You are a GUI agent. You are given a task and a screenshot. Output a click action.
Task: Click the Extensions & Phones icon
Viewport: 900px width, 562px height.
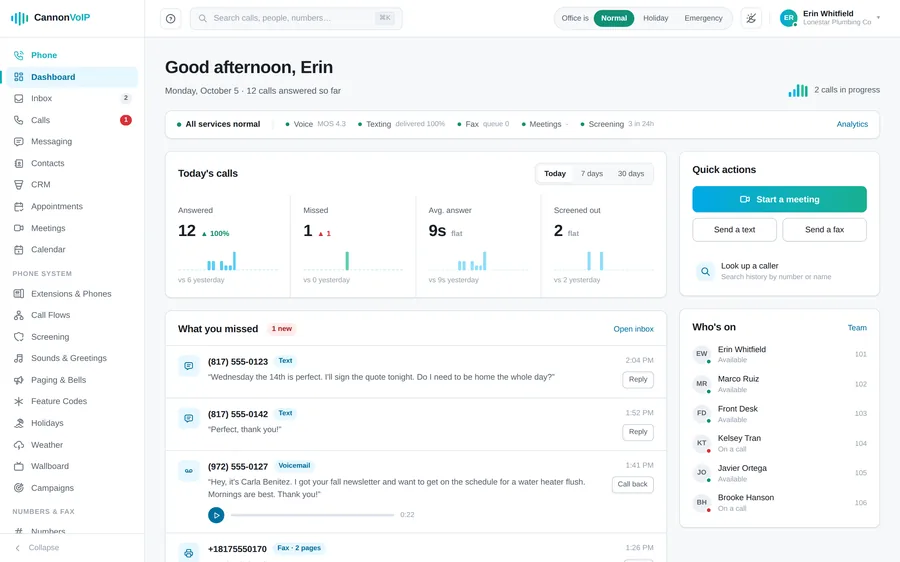[19, 294]
